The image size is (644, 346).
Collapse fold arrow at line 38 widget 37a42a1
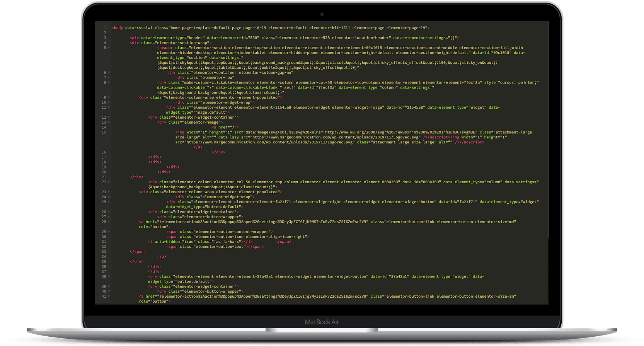(x=109, y=277)
